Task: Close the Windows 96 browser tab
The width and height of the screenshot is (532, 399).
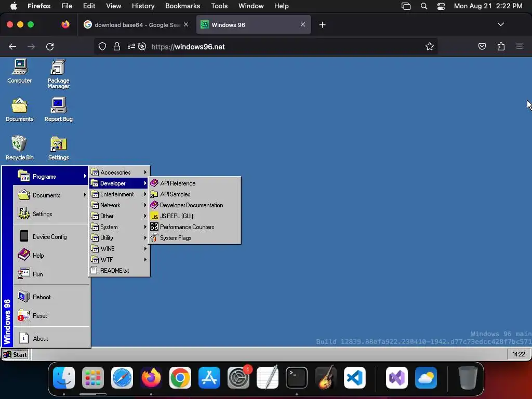Action: [x=303, y=24]
